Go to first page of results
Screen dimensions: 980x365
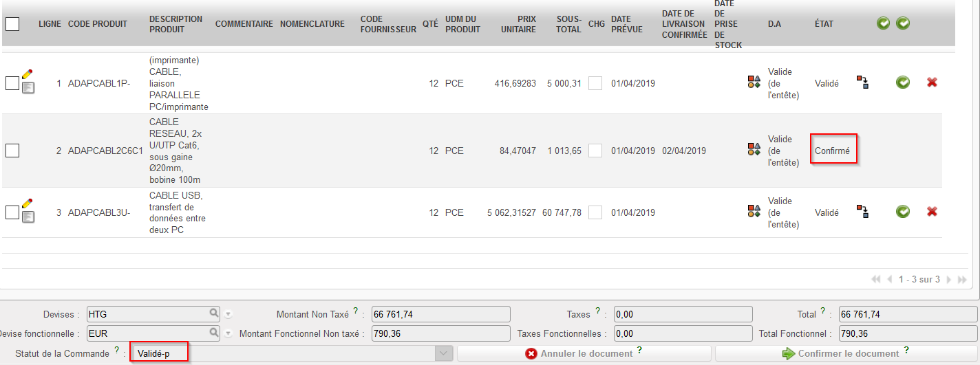[876, 280]
